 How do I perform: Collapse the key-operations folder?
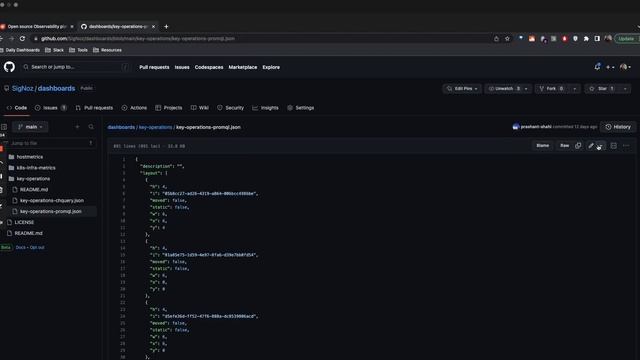coord(29,179)
